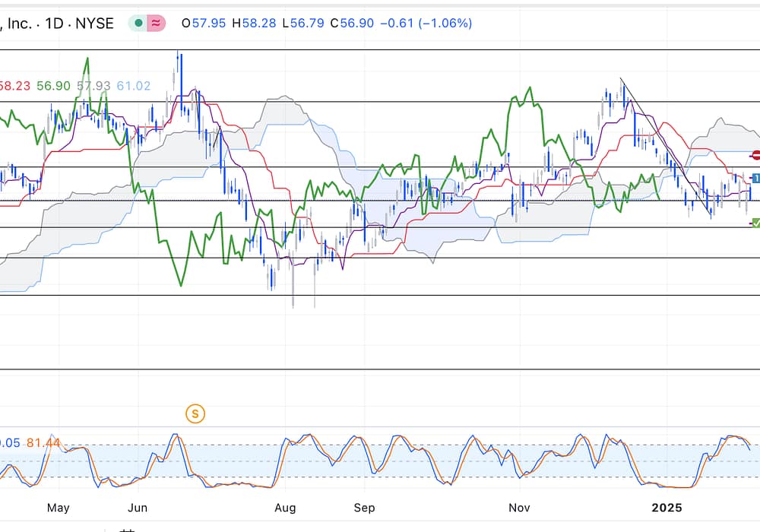Click the orange stock split 'S' marker
The height and width of the screenshot is (532, 760).
point(195,414)
